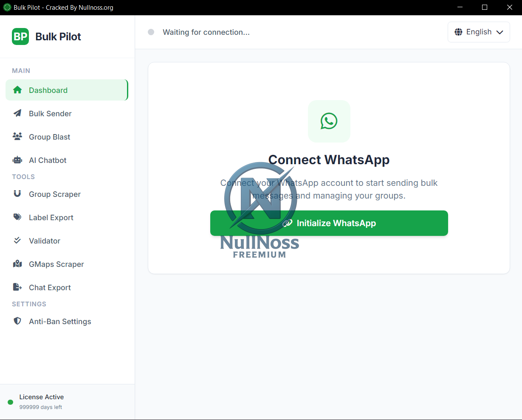Image resolution: width=522 pixels, height=420 pixels.
Task: Click the Bulk Sender paper plane icon
Action: click(x=17, y=113)
